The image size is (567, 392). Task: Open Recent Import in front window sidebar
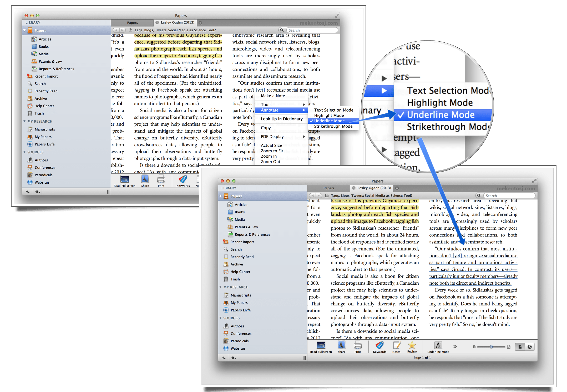(x=242, y=242)
